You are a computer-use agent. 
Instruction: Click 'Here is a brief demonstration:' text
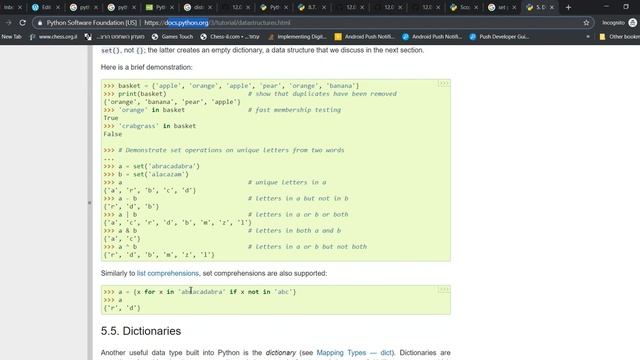point(147,67)
